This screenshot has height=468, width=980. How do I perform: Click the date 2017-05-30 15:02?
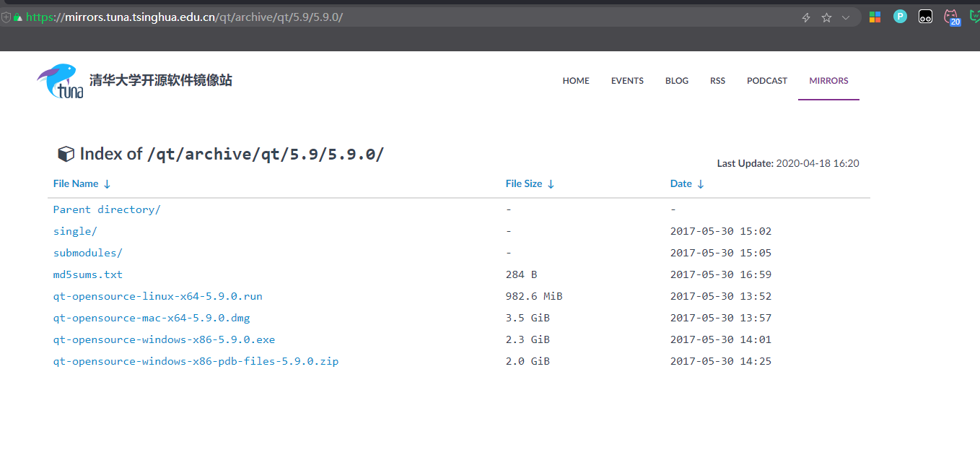(x=721, y=231)
